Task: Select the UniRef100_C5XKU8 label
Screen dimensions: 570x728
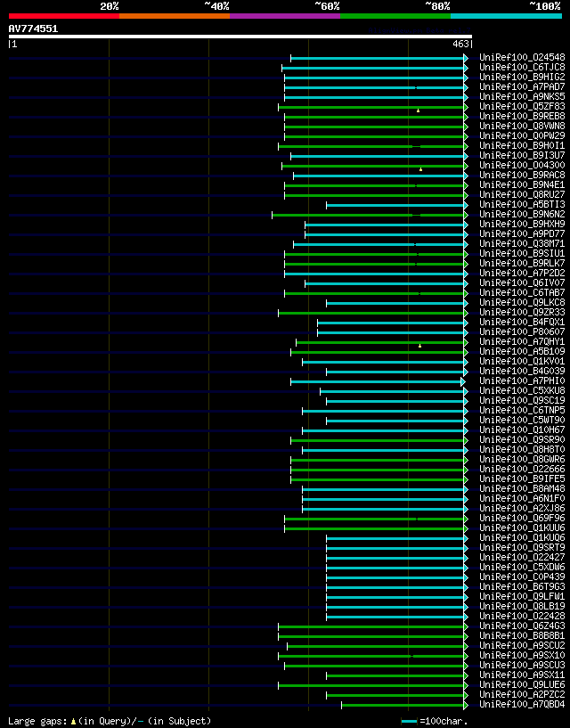Action: tap(522, 391)
